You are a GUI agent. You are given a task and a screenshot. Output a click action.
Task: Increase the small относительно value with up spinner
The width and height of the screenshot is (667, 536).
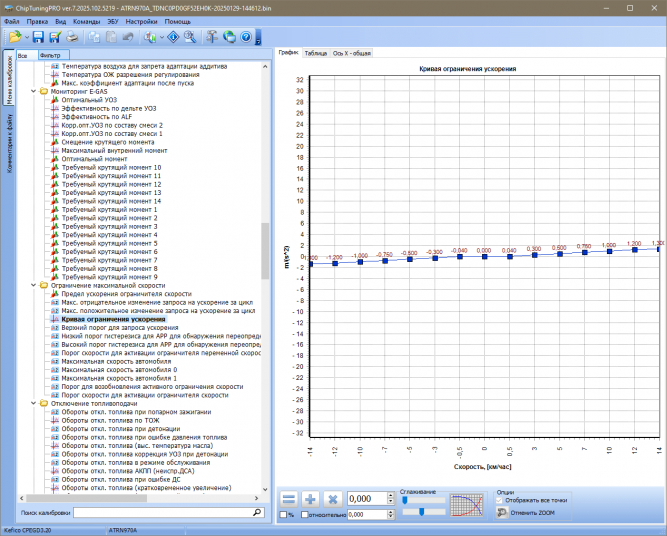coord(391,512)
